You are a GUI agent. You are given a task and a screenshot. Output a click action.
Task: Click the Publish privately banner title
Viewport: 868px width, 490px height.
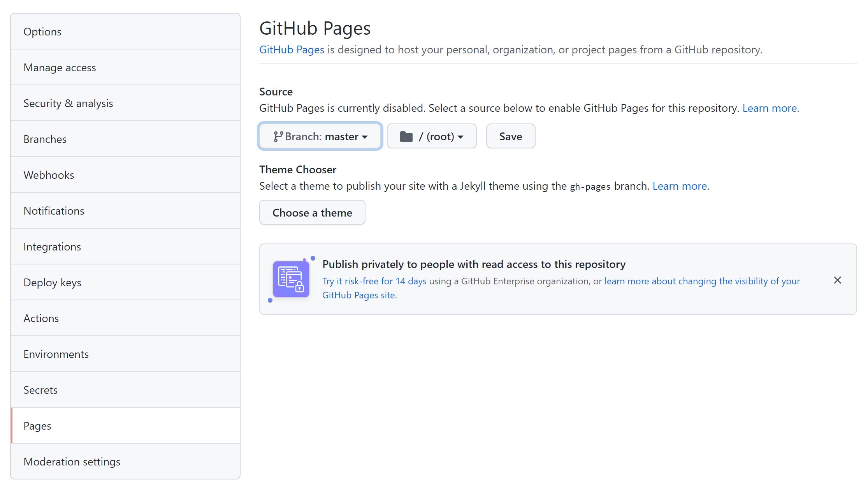(474, 264)
